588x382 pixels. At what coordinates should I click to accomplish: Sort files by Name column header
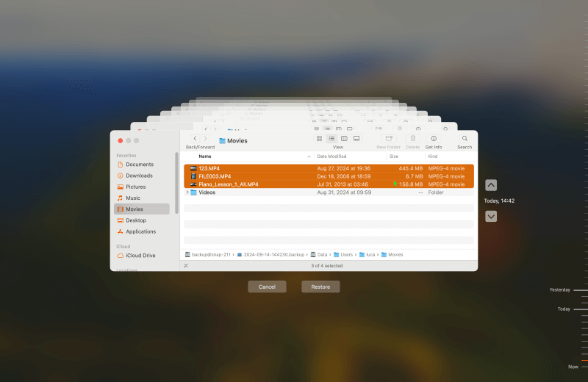(x=205, y=156)
